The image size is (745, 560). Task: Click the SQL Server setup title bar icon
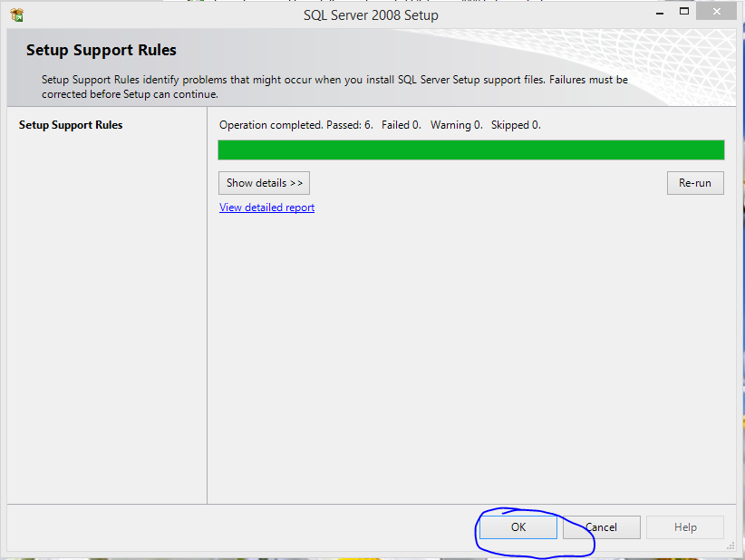point(17,15)
